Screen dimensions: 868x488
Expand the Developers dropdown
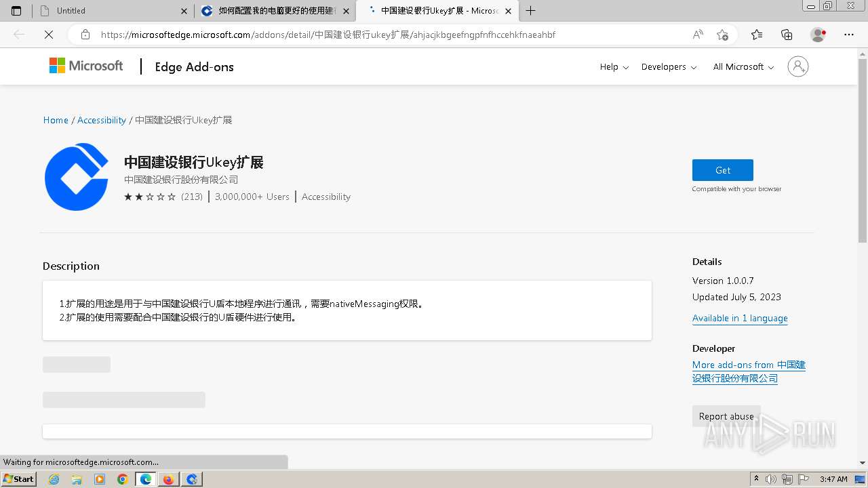[x=669, y=66]
